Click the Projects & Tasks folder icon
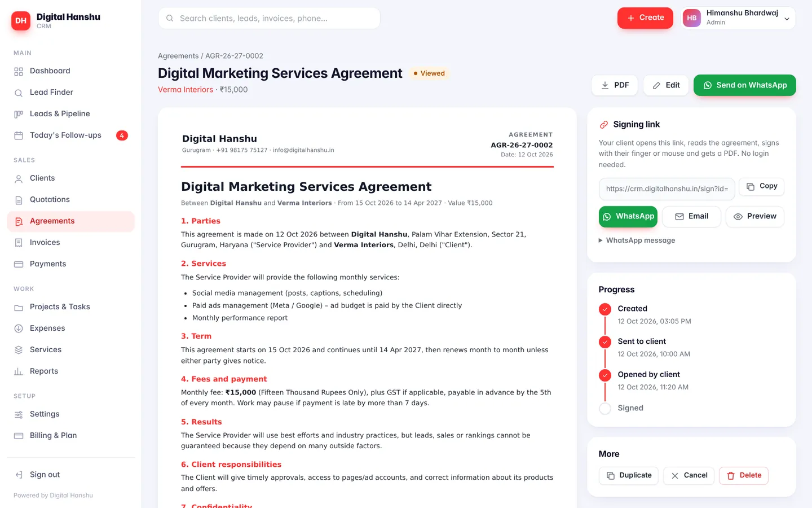The width and height of the screenshot is (812, 508). (19, 308)
